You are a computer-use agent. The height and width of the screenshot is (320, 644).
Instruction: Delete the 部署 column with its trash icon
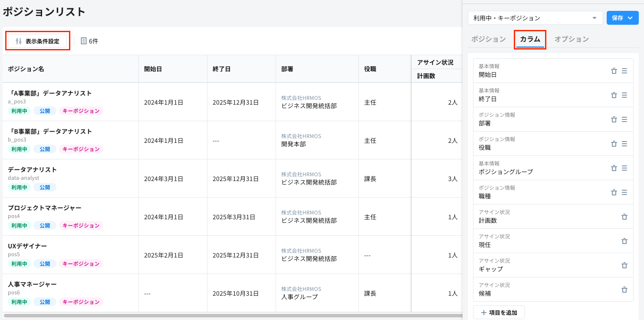tap(614, 119)
